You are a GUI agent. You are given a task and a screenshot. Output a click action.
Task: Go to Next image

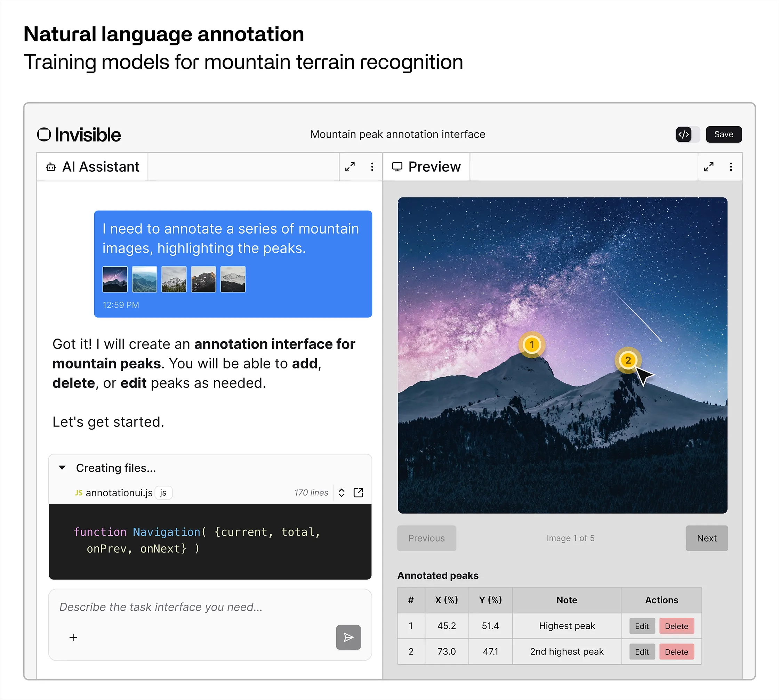tap(706, 538)
